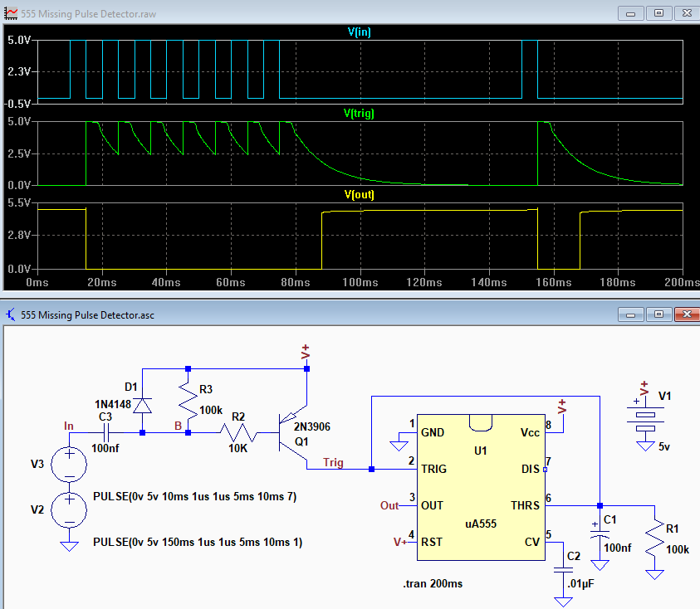Screen dimensions: 700x609
Task: Close the .raw waveform window
Action: tap(687, 13)
